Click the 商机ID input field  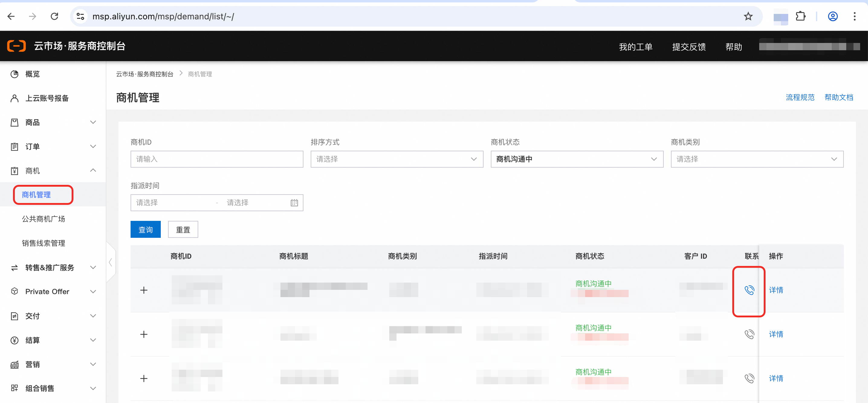[217, 159]
